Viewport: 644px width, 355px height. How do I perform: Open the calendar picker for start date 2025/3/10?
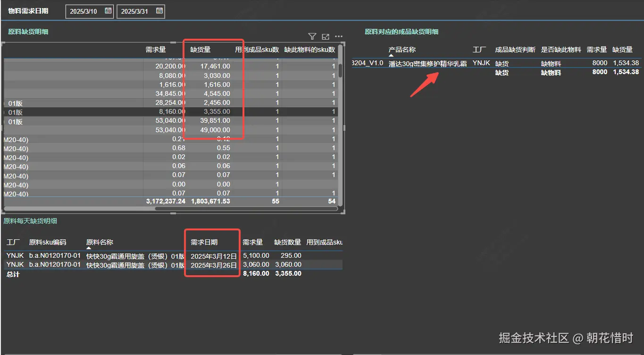click(108, 10)
